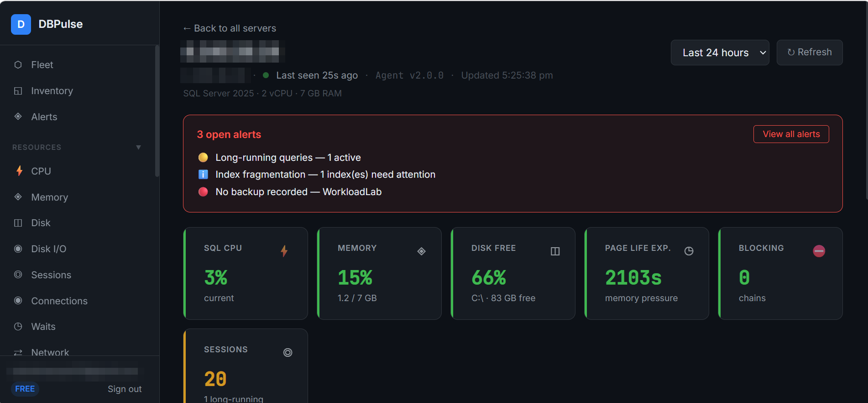Image resolution: width=868 pixels, height=403 pixels.
Task: Select Memory under Resources
Action: pos(50,197)
